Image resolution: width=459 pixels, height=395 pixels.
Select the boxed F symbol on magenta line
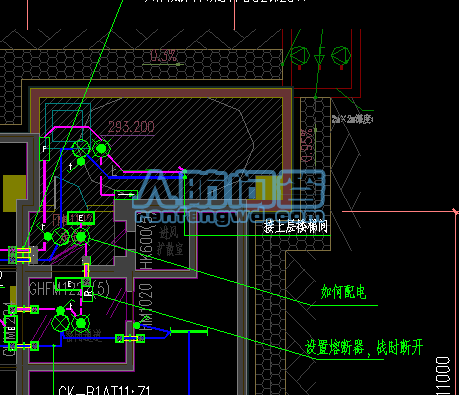pos(44,149)
